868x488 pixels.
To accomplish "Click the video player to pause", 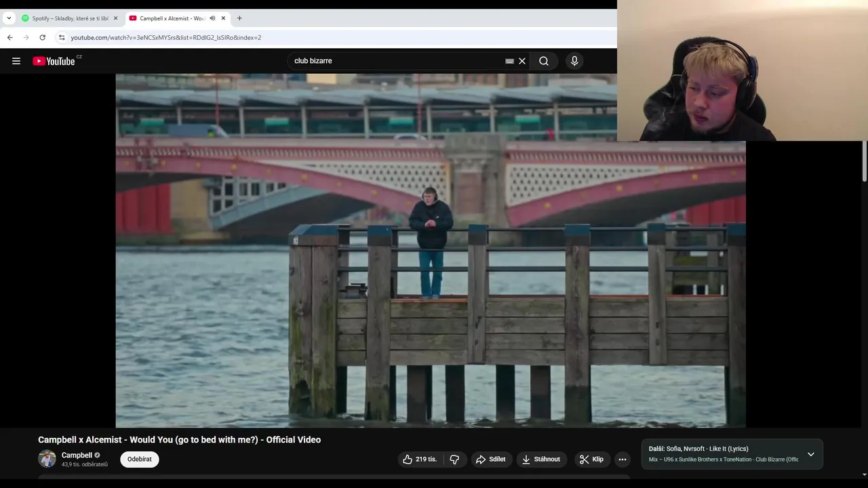I will (x=431, y=251).
